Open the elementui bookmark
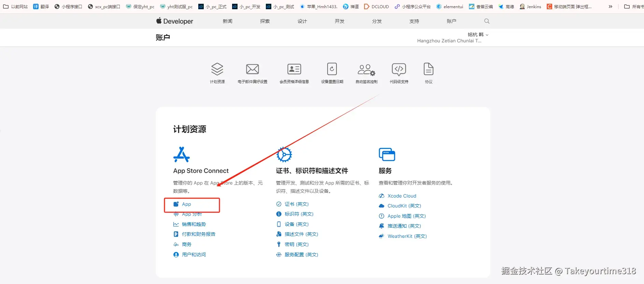 (450, 6)
